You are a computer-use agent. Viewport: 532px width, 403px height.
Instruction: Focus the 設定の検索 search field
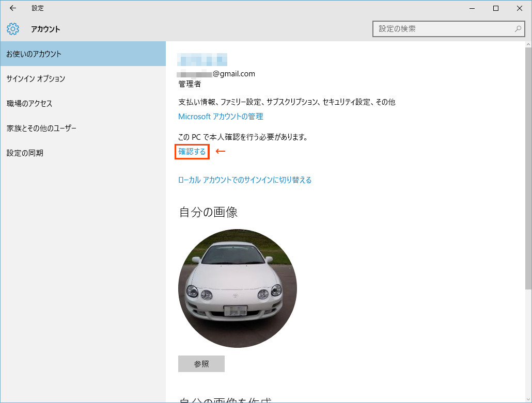coord(448,29)
